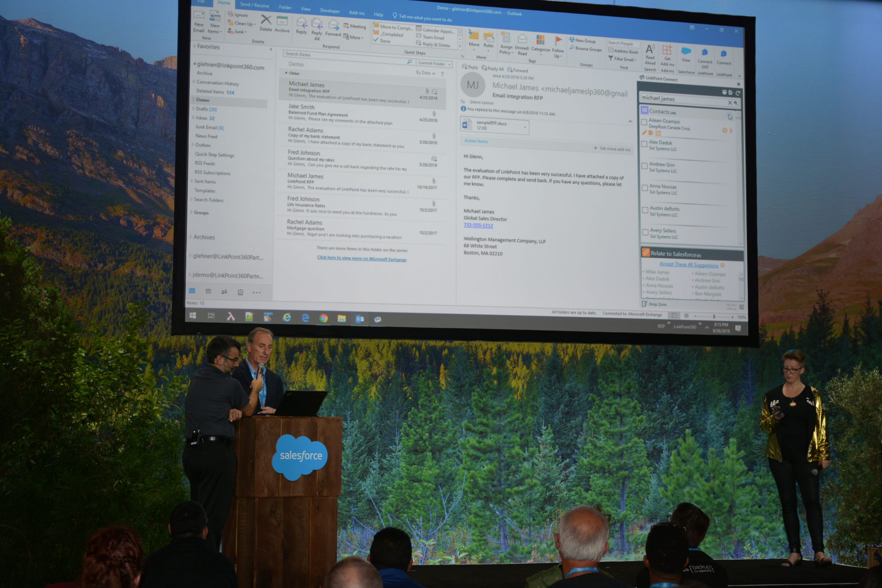Screen dimensions: 882x588
Task: Open the Categorize color squares icon
Action: coord(541,40)
